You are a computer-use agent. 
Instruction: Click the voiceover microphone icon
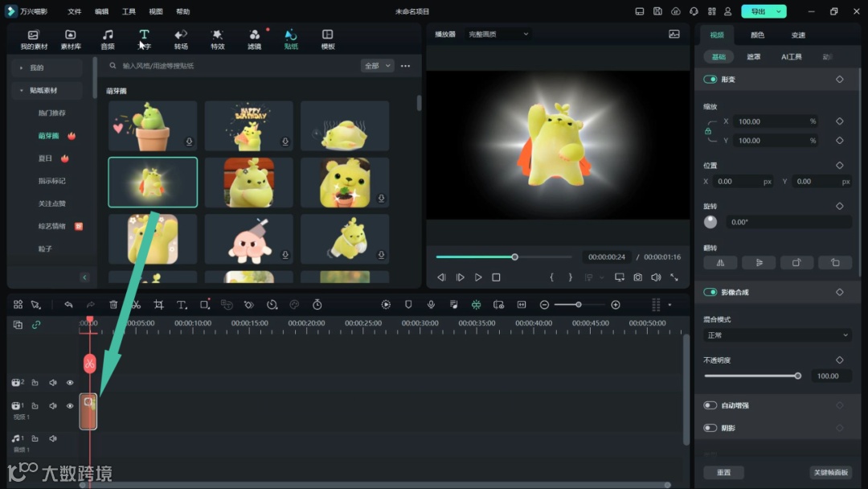pyautogui.click(x=432, y=305)
